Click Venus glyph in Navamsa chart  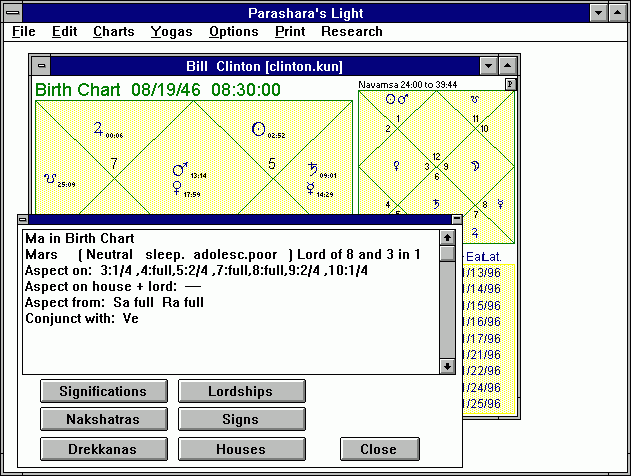click(396, 165)
